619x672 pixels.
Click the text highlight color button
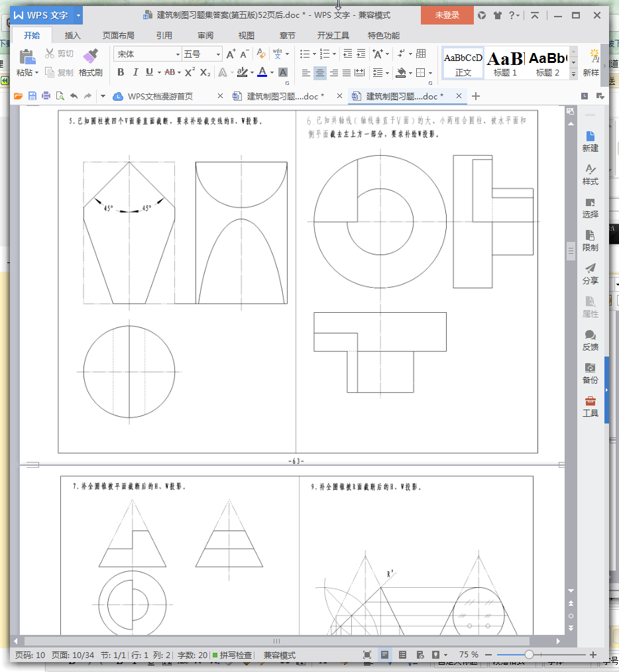[242, 72]
